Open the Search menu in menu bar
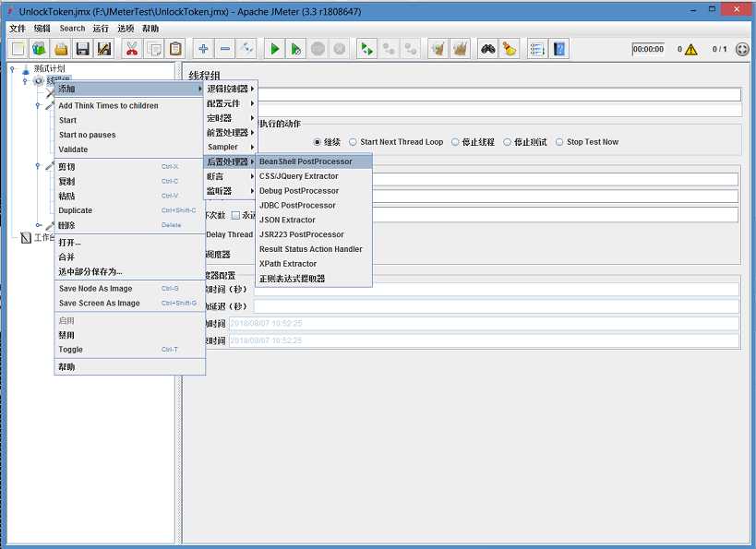Viewport: 756px width, 549px height. (x=72, y=29)
